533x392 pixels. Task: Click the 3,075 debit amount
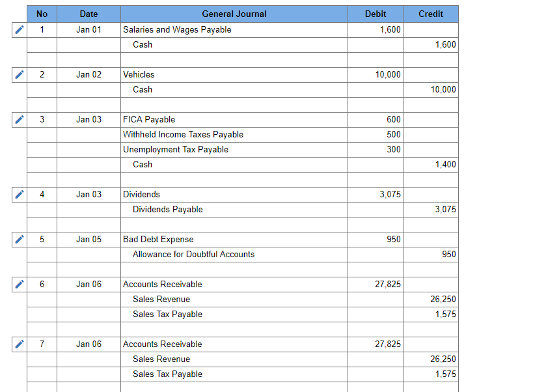(376, 195)
